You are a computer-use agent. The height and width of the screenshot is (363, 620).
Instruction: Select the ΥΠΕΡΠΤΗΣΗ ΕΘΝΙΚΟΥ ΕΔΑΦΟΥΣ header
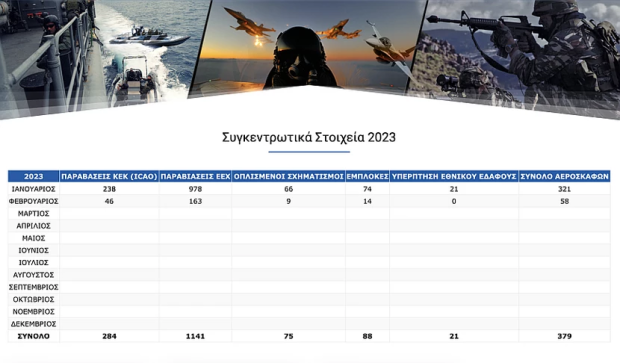(x=454, y=176)
